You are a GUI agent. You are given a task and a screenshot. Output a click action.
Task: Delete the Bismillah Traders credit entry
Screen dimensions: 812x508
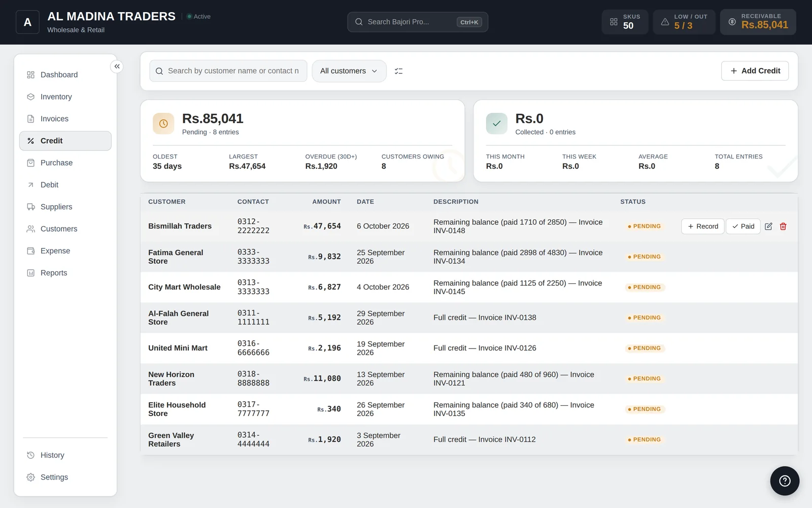click(783, 227)
